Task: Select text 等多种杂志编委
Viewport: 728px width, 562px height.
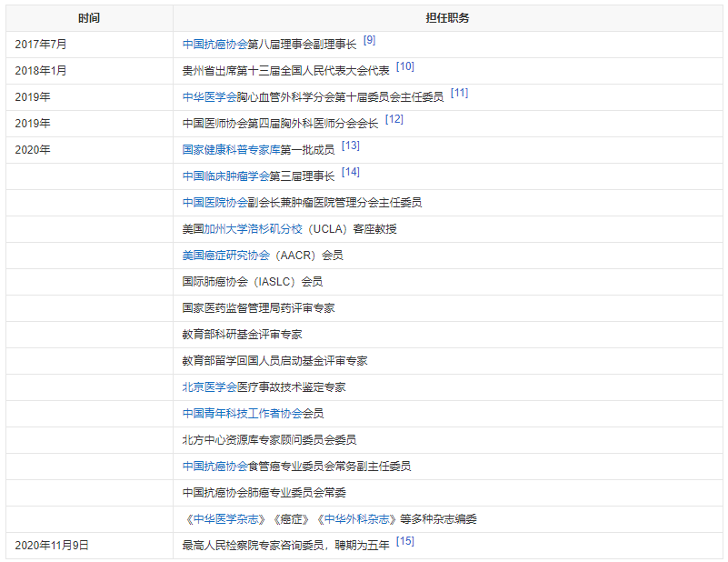Action: tap(438, 519)
